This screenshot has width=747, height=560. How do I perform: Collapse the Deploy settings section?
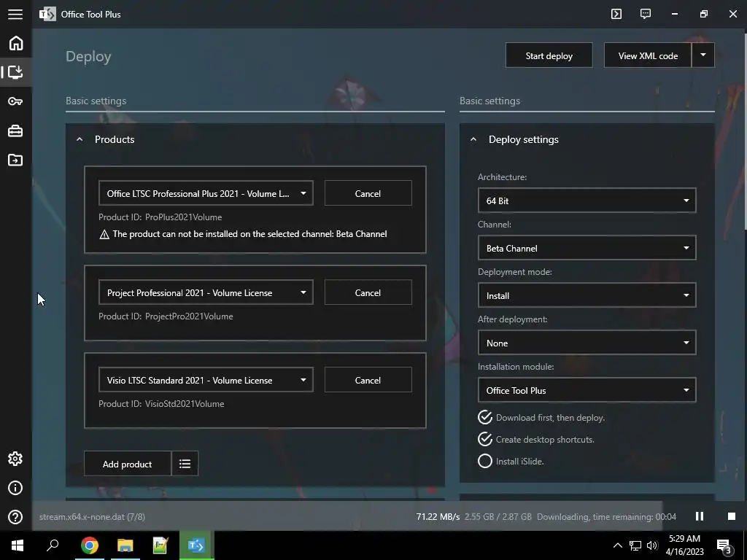(x=473, y=139)
